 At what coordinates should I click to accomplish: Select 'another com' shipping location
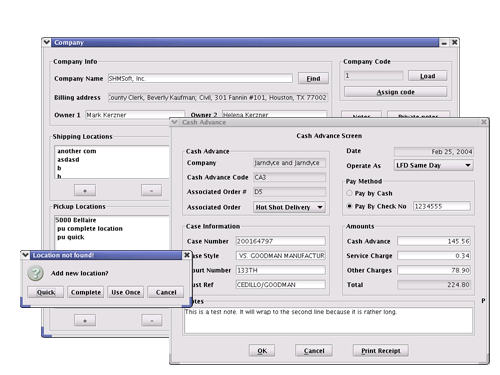click(77, 151)
